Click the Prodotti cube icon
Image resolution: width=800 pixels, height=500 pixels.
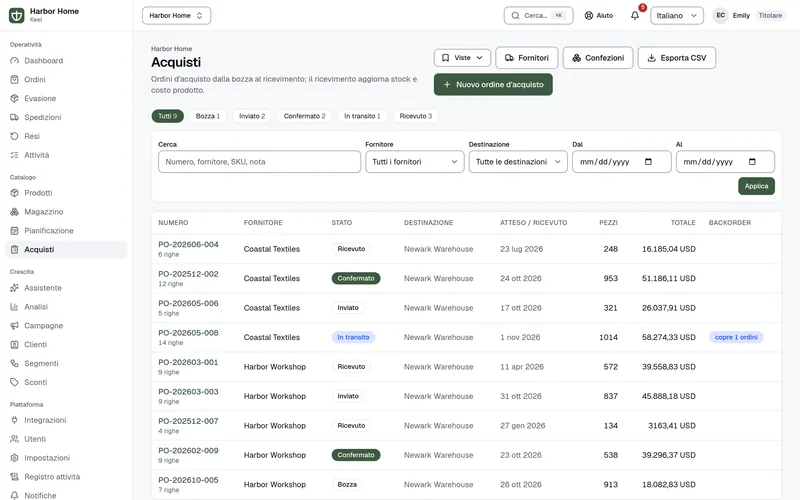(x=14, y=193)
